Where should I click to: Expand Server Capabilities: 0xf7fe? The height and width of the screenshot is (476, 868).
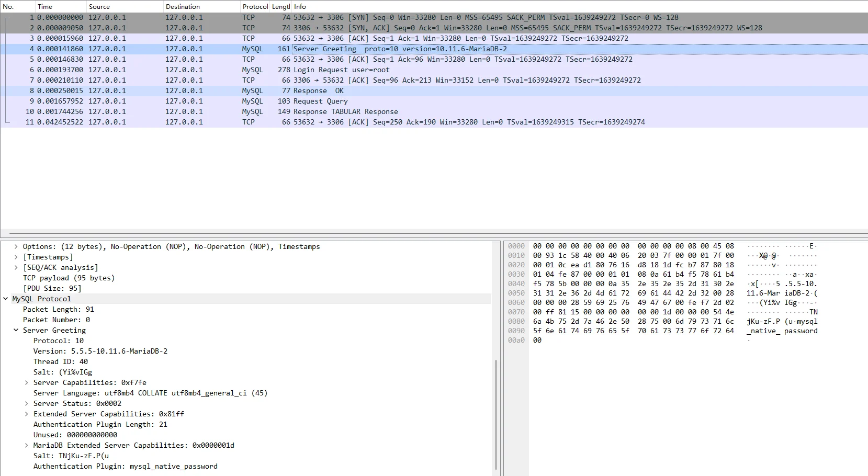tap(27, 382)
